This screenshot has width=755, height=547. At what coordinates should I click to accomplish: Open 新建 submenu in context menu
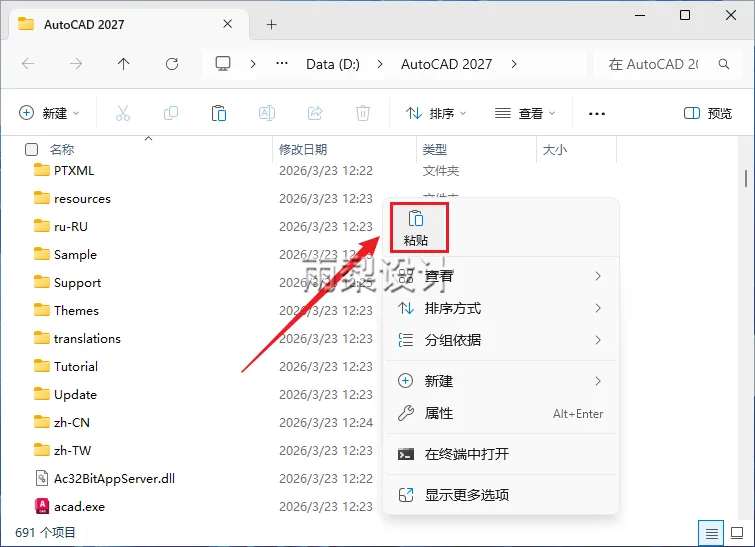point(501,381)
